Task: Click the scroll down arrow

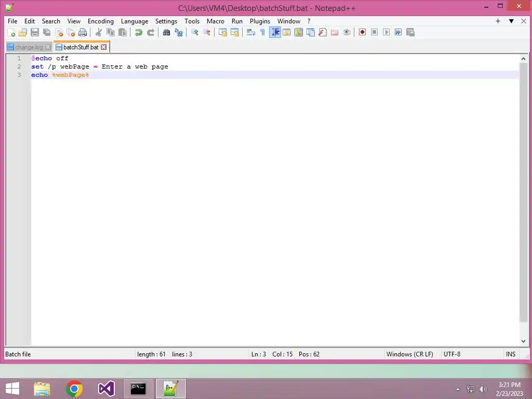Action: click(x=523, y=341)
